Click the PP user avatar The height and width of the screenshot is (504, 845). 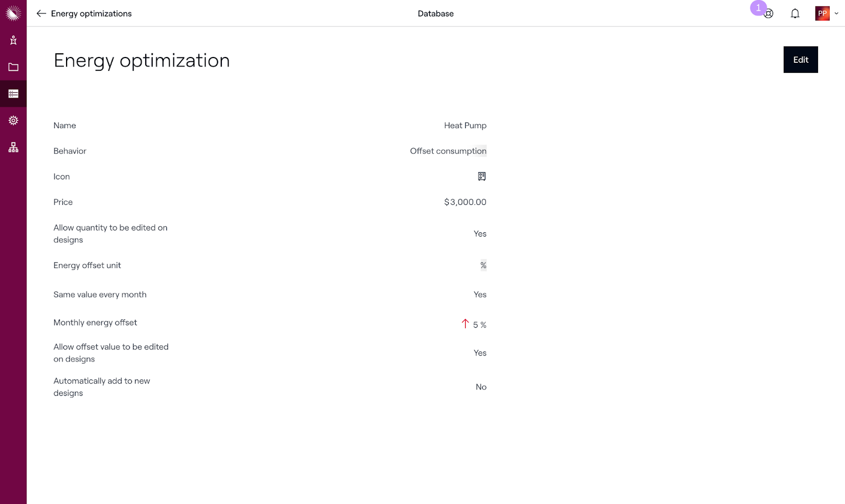click(822, 14)
